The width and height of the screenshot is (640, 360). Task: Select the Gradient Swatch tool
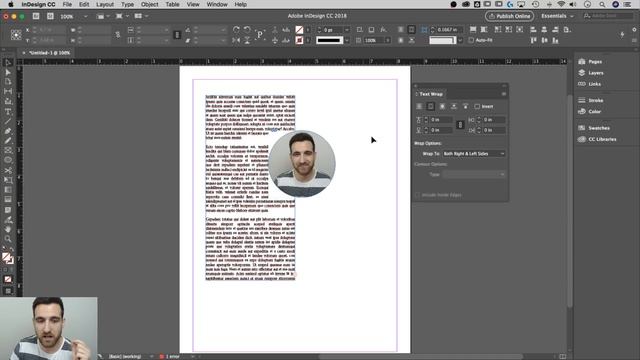pyautogui.click(x=8, y=190)
